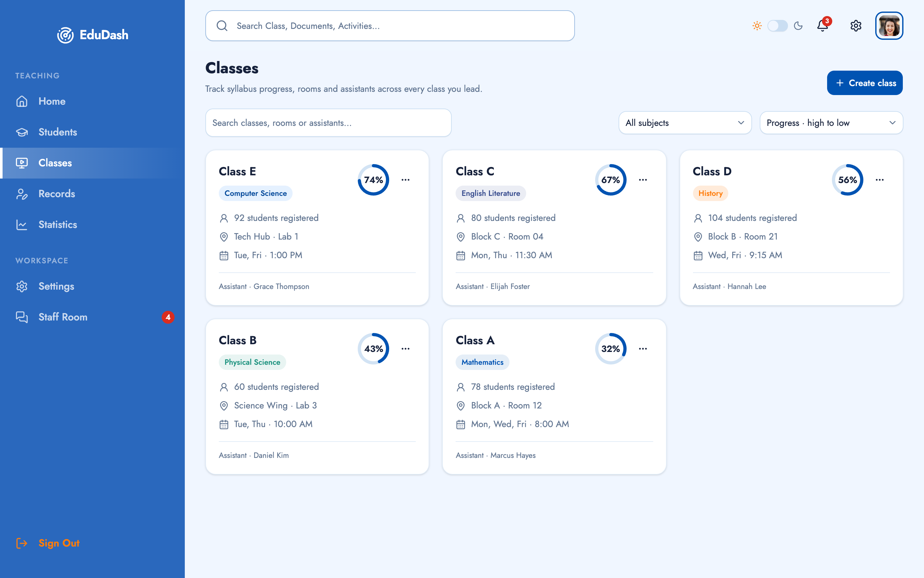This screenshot has height=578, width=924.
Task: Click the student icon on Class A card
Action: pos(461,387)
